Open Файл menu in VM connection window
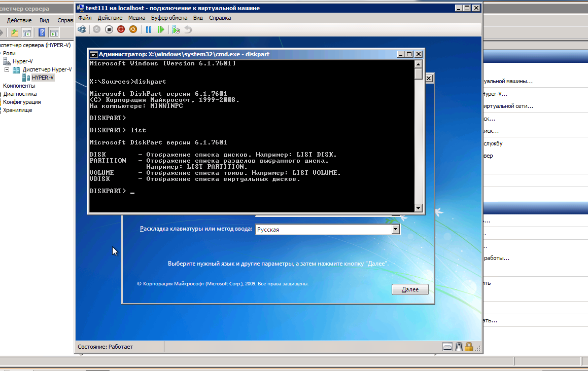The image size is (588, 371). [85, 18]
